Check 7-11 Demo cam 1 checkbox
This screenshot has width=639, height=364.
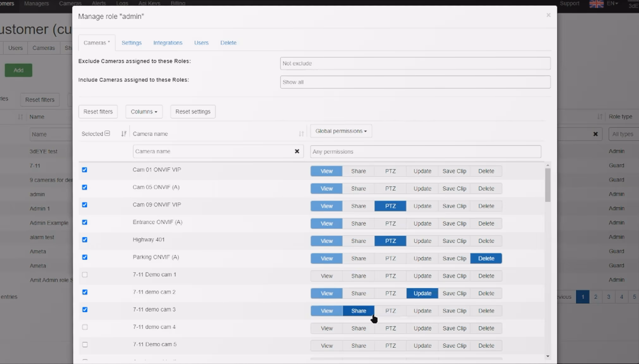[85, 275]
